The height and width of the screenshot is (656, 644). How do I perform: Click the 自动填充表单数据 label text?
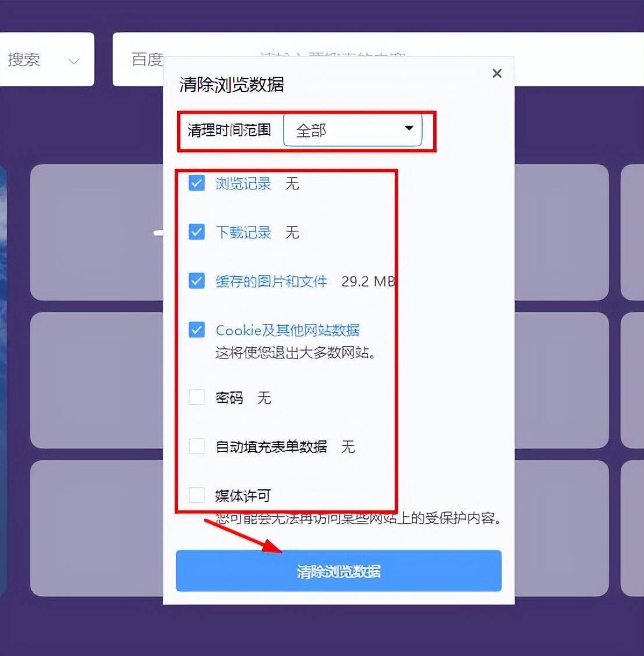pos(271,446)
